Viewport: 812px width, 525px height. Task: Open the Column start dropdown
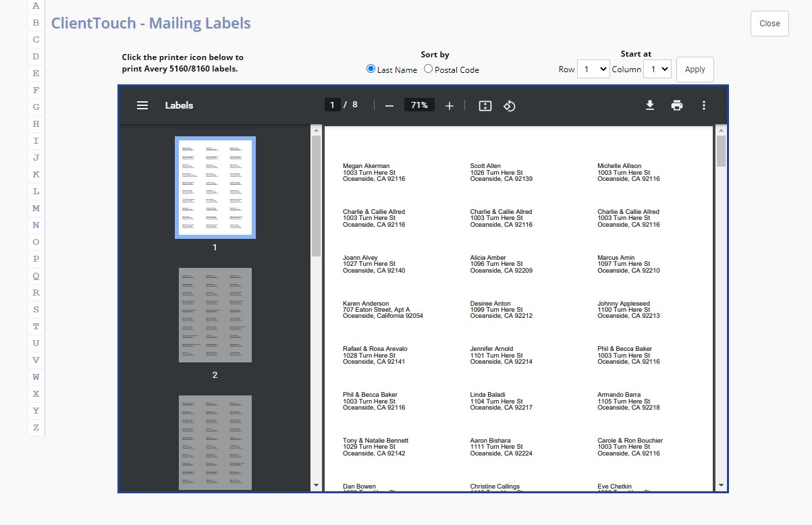click(x=657, y=69)
